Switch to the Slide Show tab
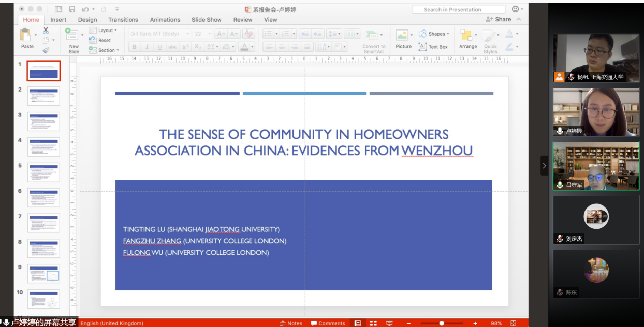Viewport: 644px width, 327px height. click(207, 20)
